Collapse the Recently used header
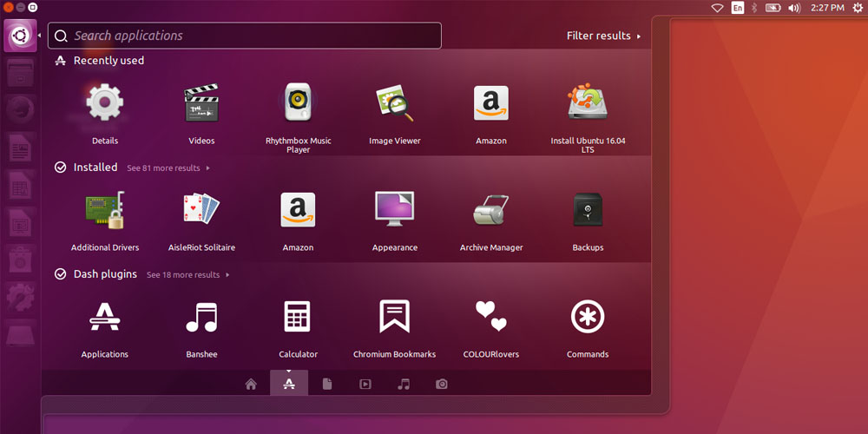868x434 pixels. [108, 61]
